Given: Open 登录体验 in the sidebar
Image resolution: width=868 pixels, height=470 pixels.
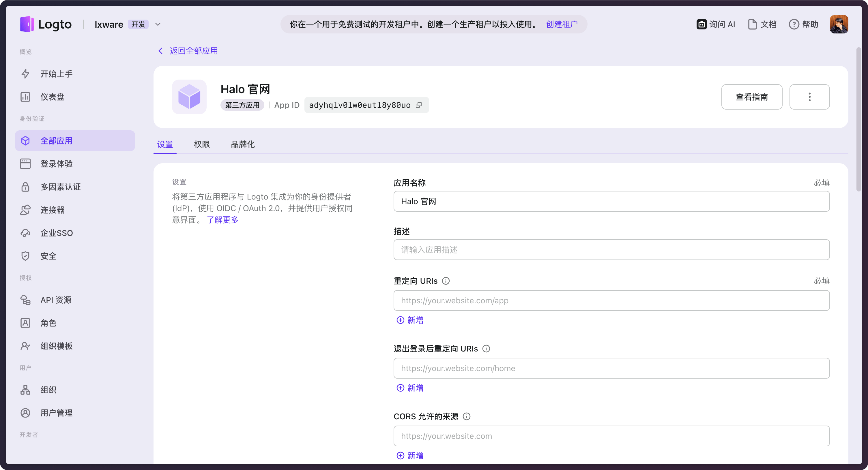Looking at the screenshot, I should pos(56,164).
